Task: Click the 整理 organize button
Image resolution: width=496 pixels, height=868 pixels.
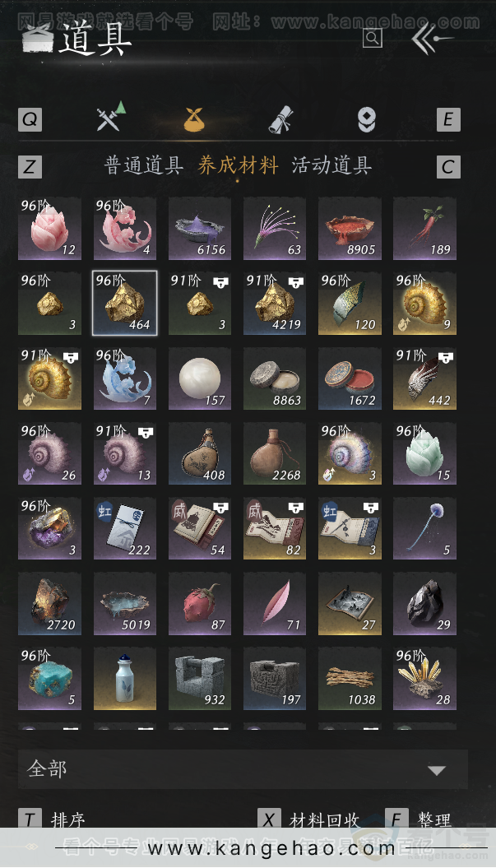Action: (418, 819)
